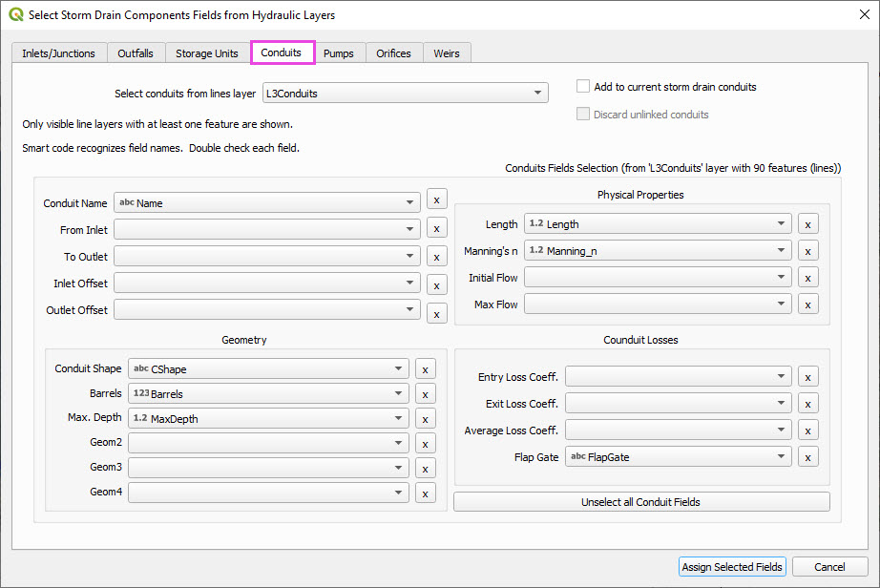
Task: Clear the Conduit Name field with x
Action: (436, 199)
